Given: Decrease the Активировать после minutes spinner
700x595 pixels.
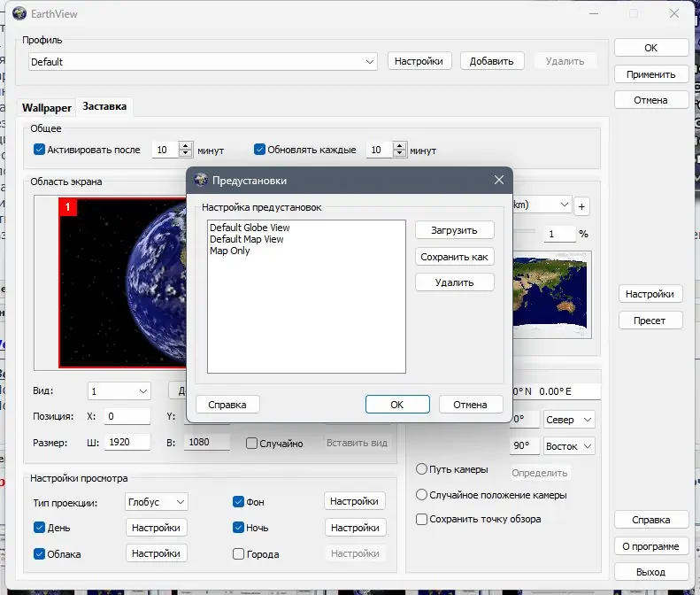Looking at the screenshot, I should pyautogui.click(x=185, y=153).
